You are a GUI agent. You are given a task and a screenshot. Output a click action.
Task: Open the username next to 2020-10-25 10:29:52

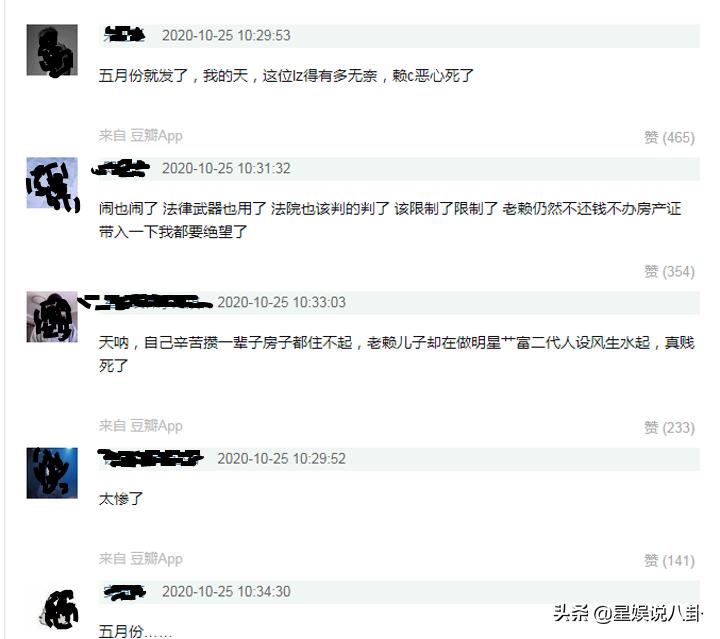point(151,458)
